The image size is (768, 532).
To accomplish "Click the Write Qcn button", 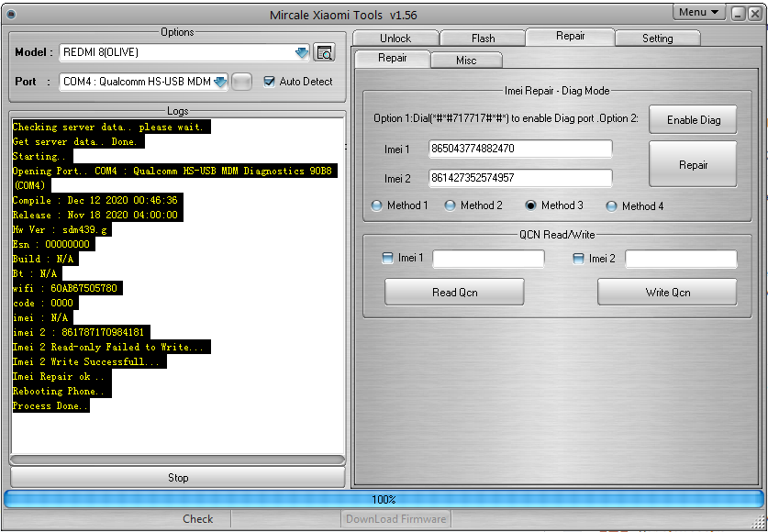I will point(667,293).
